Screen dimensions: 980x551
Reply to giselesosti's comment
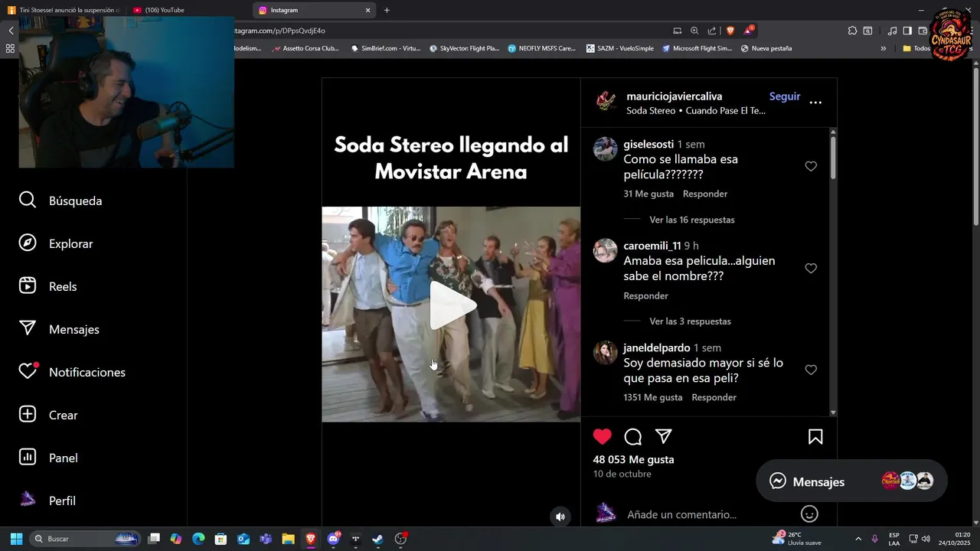click(x=705, y=194)
